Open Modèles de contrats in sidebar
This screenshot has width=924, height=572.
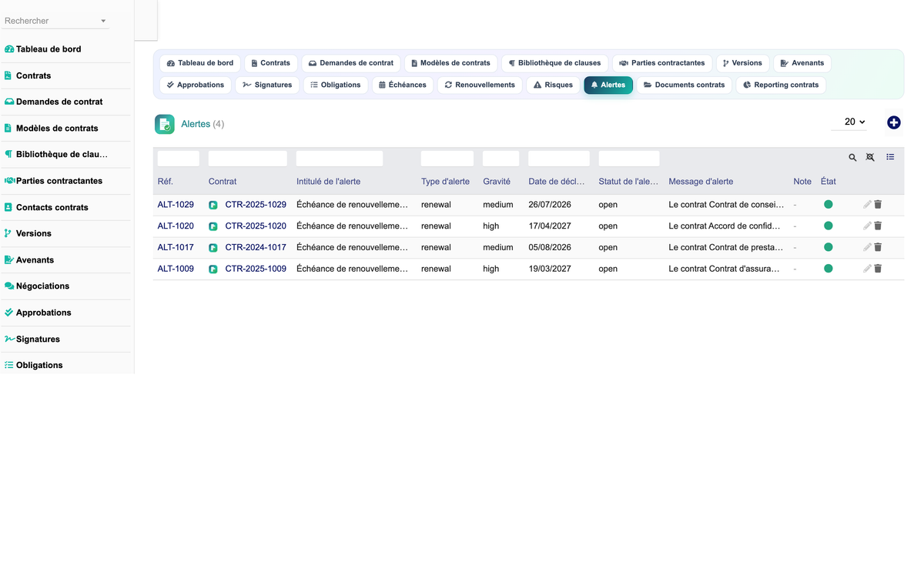click(x=67, y=128)
